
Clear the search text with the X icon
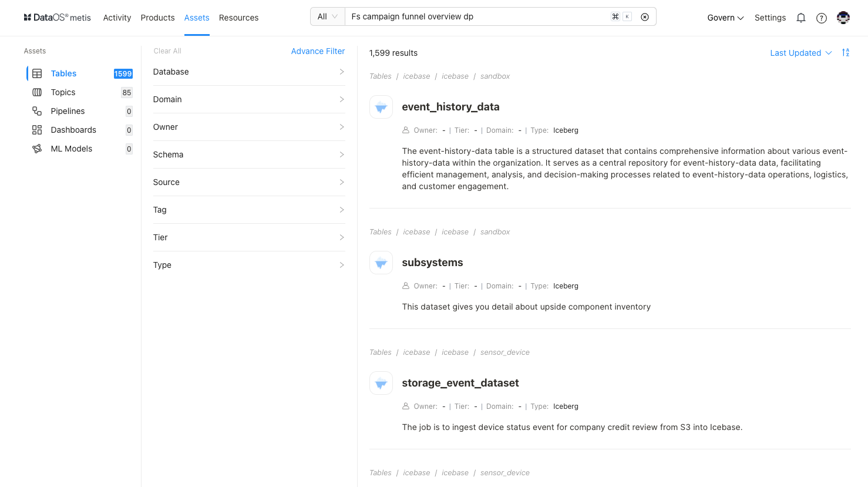coord(645,17)
